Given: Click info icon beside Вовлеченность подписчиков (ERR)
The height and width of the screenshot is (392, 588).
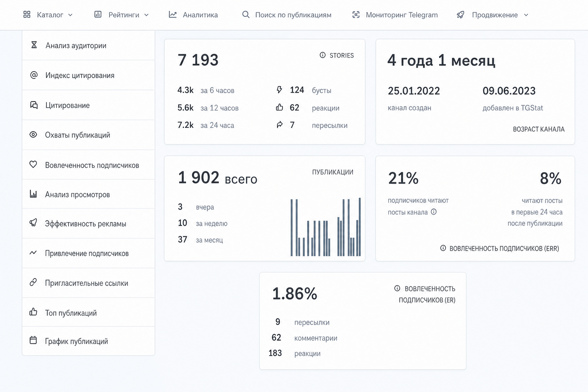Looking at the screenshot, I should (x=443, y=248).
